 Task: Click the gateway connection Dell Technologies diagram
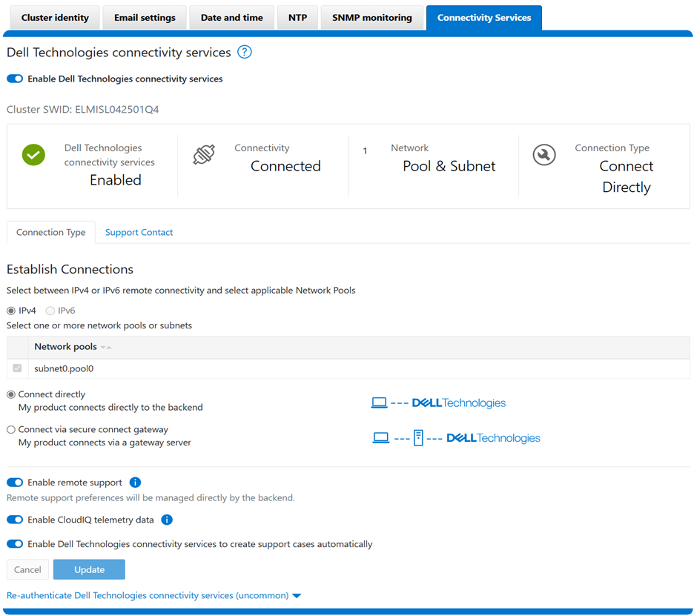[x=456, y=438]
